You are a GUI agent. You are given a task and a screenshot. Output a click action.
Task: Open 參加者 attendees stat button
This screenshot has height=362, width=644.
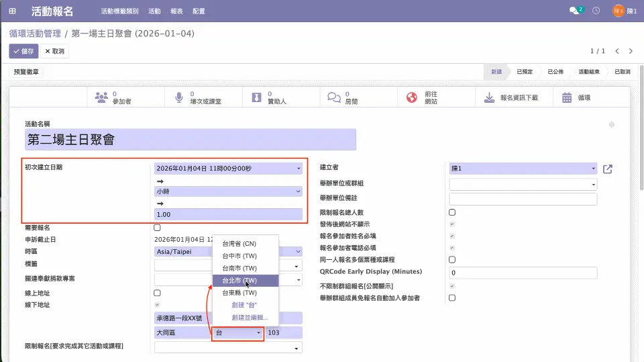point(114,97)
